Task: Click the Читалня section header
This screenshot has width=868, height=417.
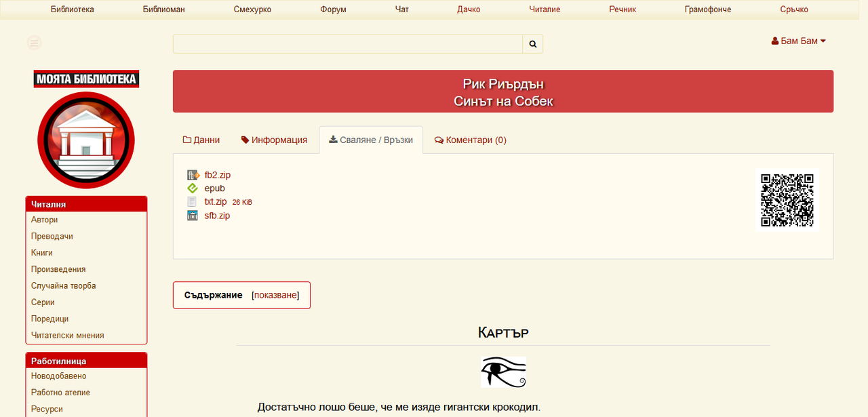Action: 86,203
